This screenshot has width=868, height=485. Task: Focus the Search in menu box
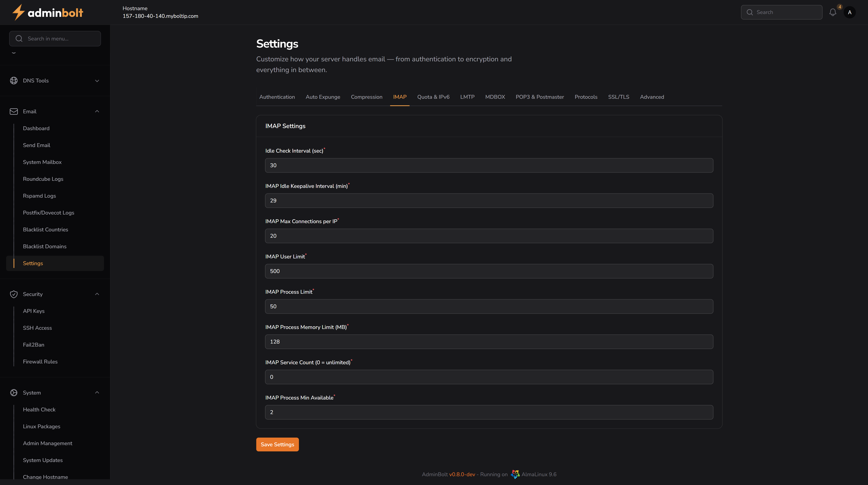55,39
